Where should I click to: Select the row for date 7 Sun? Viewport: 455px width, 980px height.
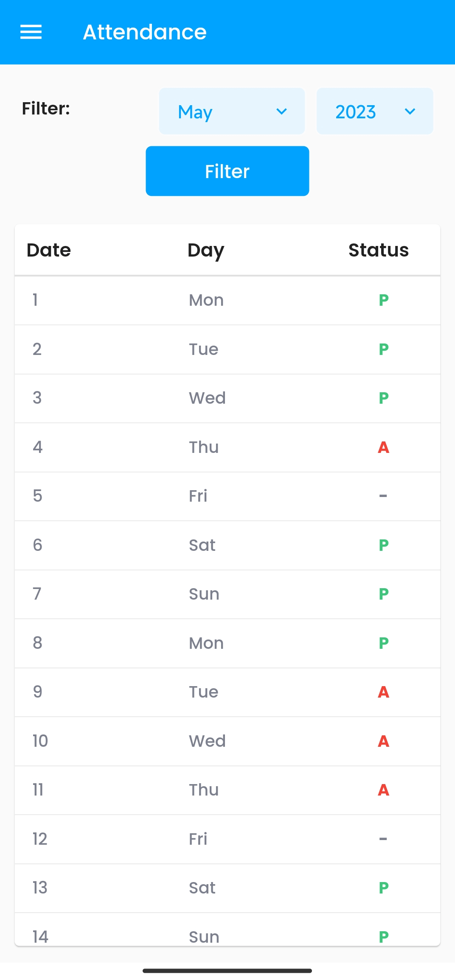tap(227, 594)
